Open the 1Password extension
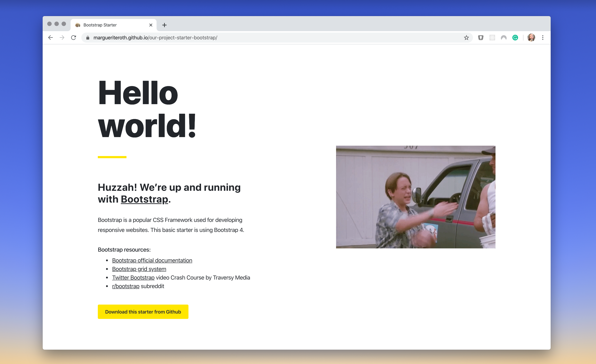 (x=481, y=37)
